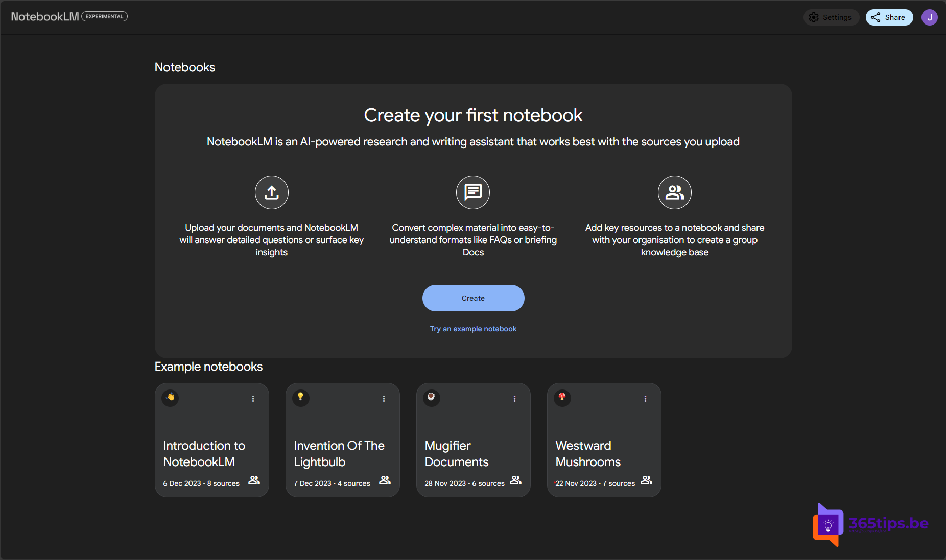Screen dimensions: 946x560
Task: Click the Share button
Action: [889, 17]
